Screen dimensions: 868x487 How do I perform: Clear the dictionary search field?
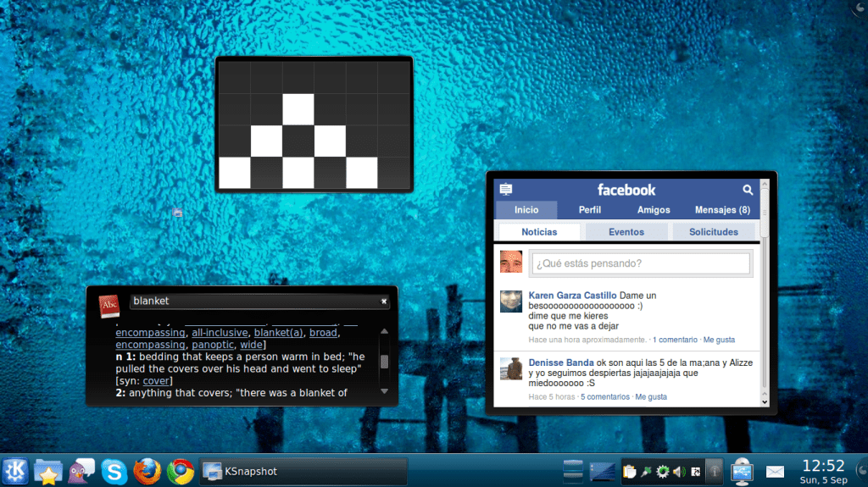coord(383,301)
